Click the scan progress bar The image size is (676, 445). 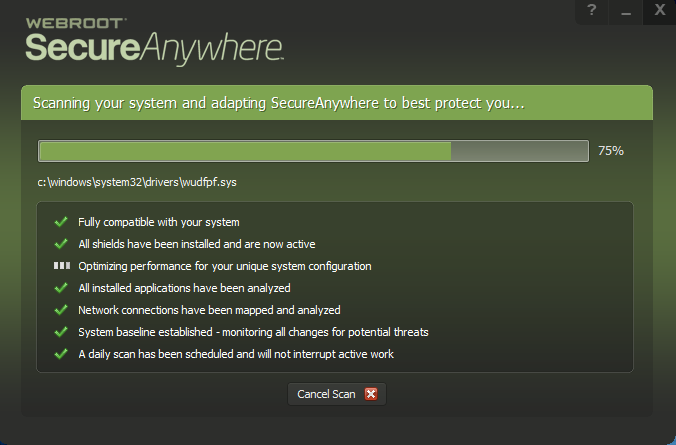tap(313, 151)
